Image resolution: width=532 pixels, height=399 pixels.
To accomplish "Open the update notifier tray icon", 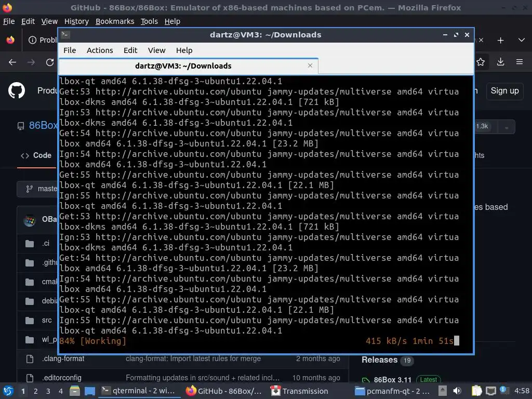I will point(503,390).
